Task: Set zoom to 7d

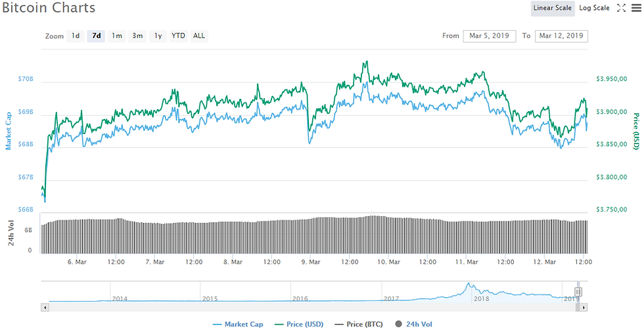Action: click(x=96, y=35)
